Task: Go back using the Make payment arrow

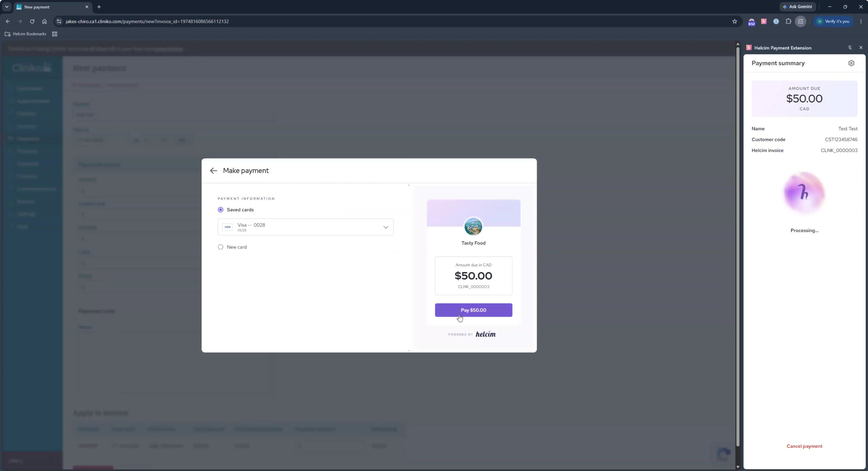Action: tap(213, 171)
